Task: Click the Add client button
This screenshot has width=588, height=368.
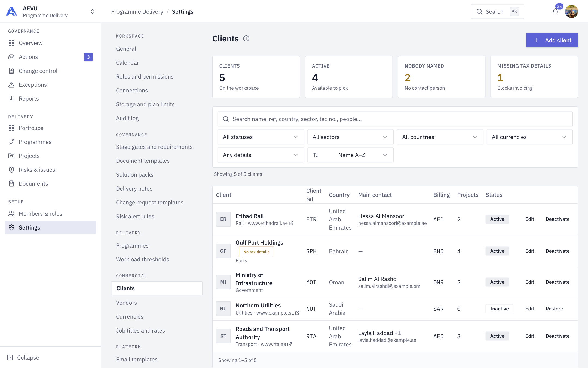Action: pos(552,40)
